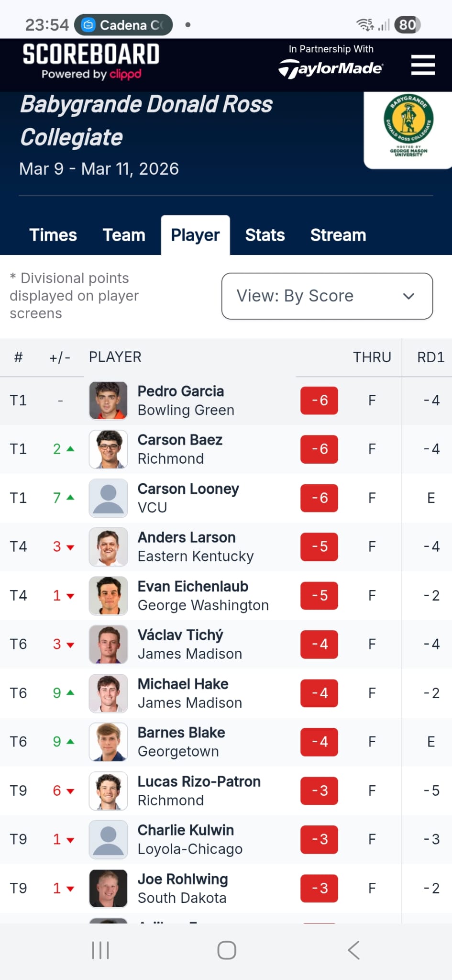Tap Carson Looney's placeholder avatar
This screenshot has height=980, width=452.
point(109,498)
